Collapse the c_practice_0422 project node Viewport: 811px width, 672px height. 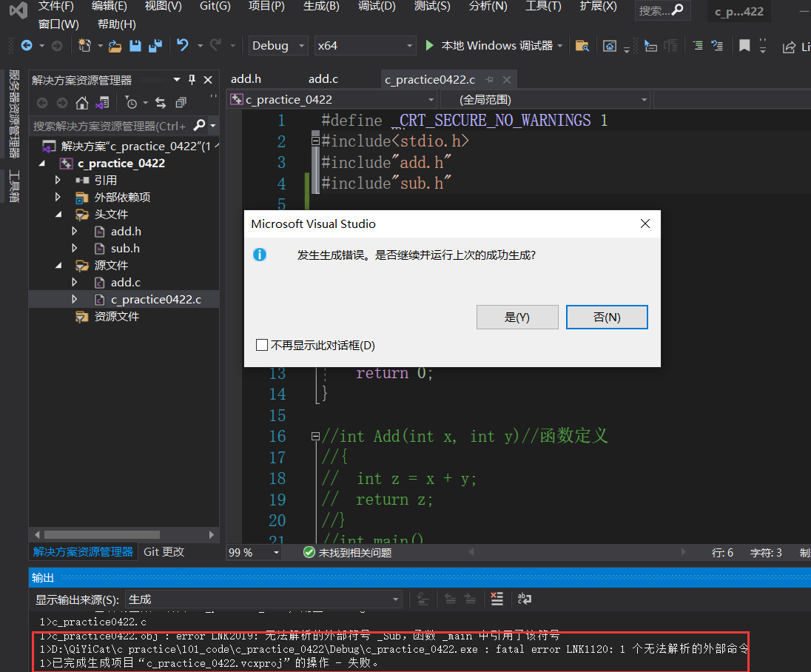pyautogui.click(x=43, y=164)
